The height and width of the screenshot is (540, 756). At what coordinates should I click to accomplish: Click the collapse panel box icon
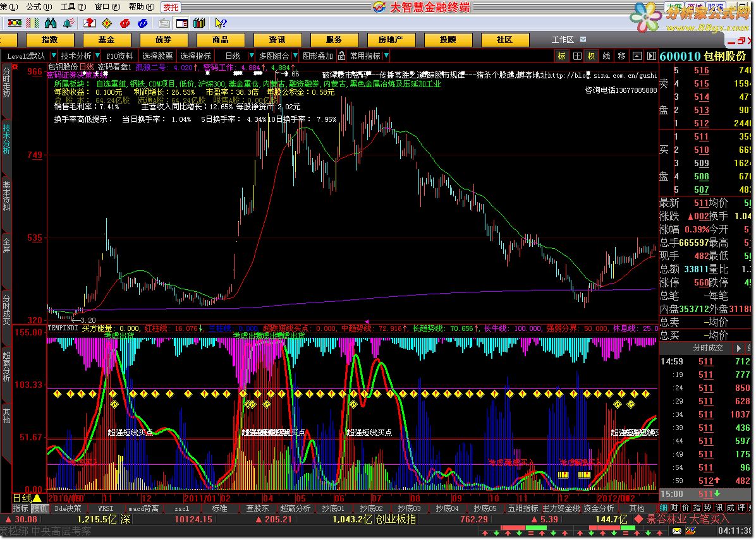(637, 56)
